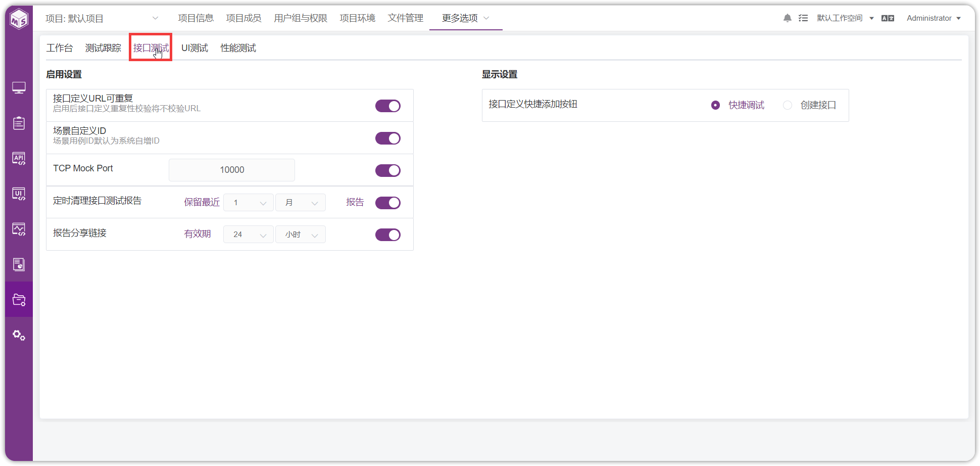
Task: Open 默认工作空间 workspace dropdown
Action: pyautogui.click(x=845, y=18)
